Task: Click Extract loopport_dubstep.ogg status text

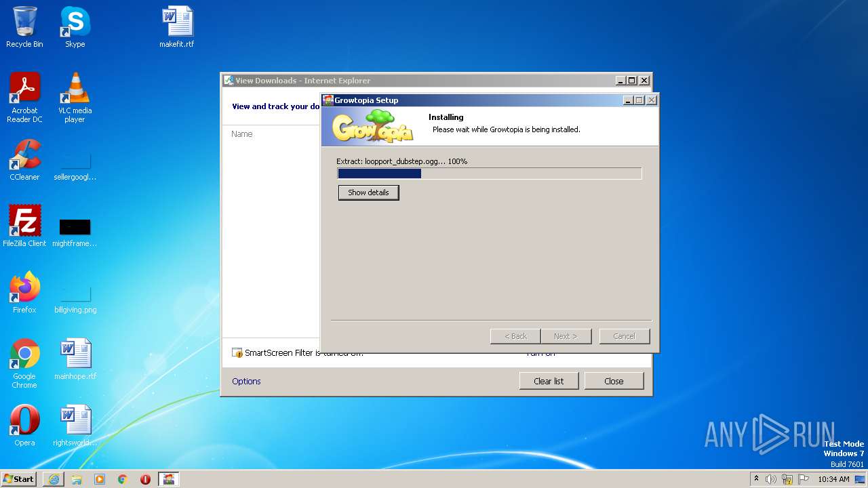Action: pyautogui.click(x=402, y=161)
